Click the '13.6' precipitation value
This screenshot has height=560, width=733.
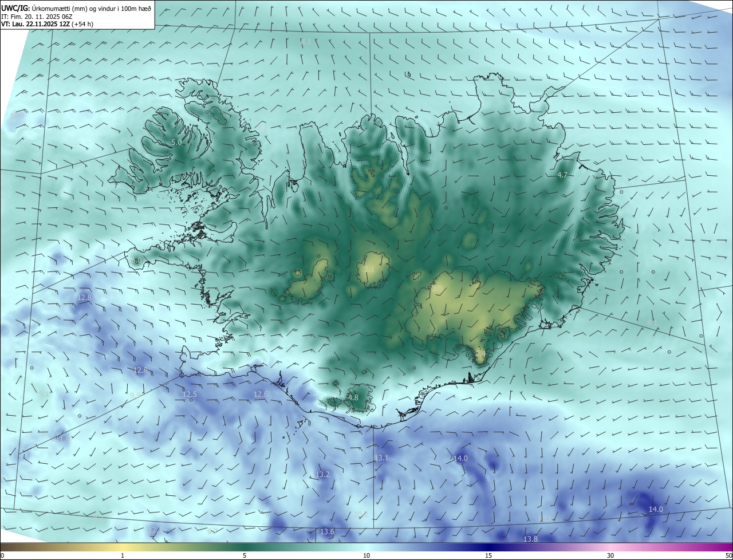327,532
